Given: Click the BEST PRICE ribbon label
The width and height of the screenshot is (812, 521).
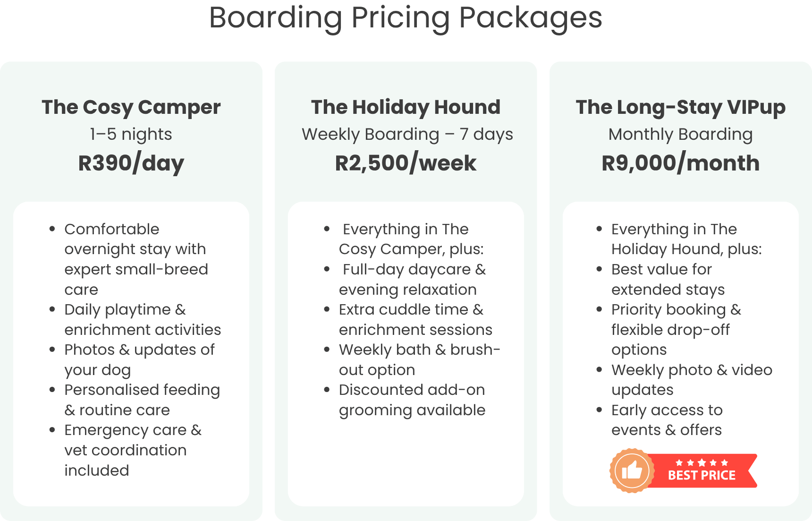Looking at the screenshot, I should point(702,475).
